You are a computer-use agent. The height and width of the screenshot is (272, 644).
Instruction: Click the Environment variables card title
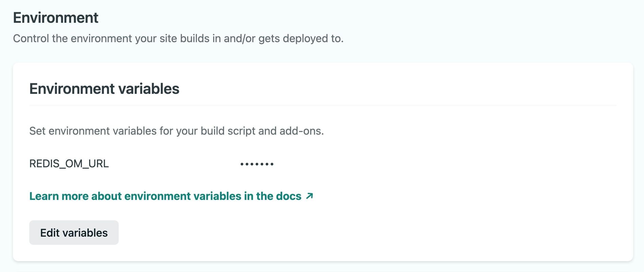[104, 89]
